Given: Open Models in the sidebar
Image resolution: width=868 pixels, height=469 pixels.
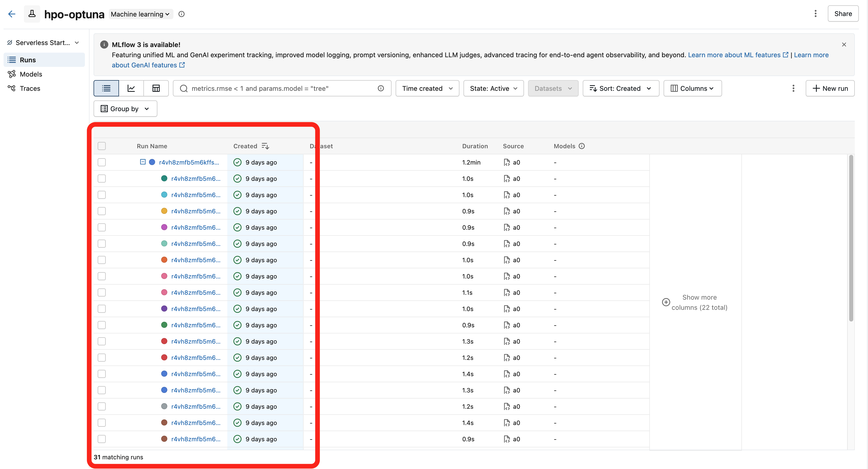Looking at the screenshot, I should (31, 74).
